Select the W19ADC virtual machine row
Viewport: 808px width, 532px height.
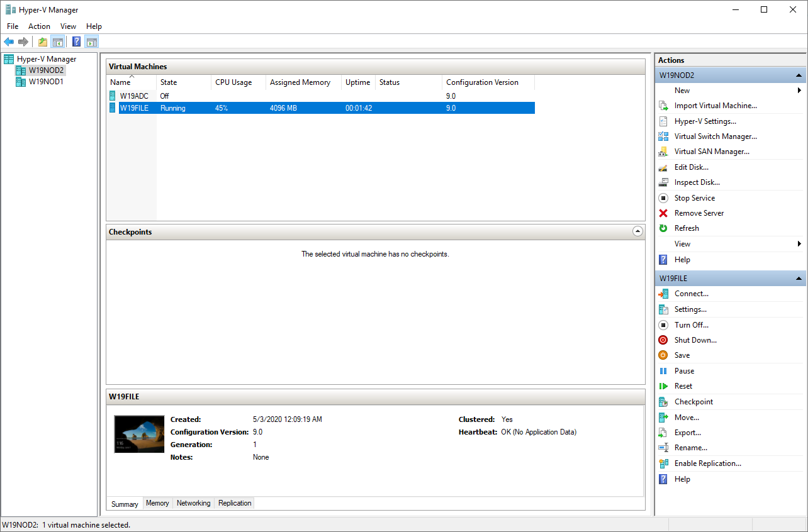321,96
